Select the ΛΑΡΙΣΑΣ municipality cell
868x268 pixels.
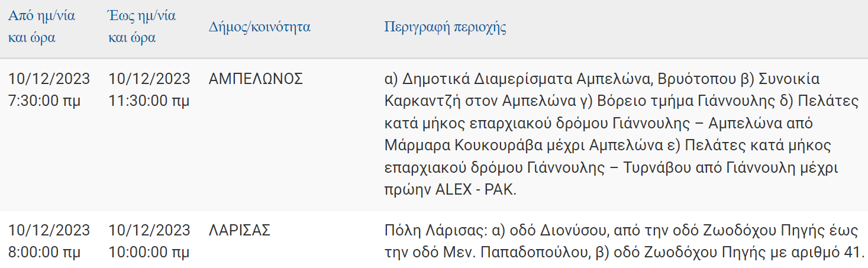pos(240,230)
